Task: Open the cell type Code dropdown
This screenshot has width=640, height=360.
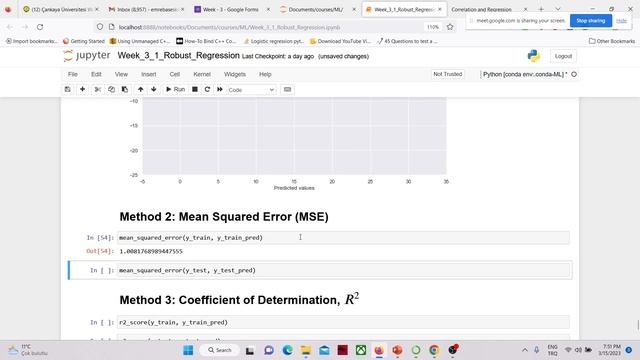Action: [x=251, y=90]
